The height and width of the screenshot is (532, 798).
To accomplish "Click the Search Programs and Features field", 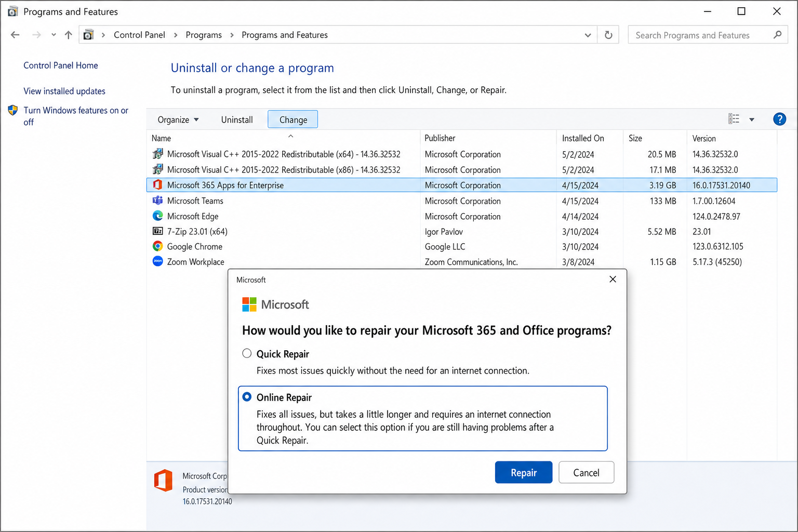I will 708,35.
